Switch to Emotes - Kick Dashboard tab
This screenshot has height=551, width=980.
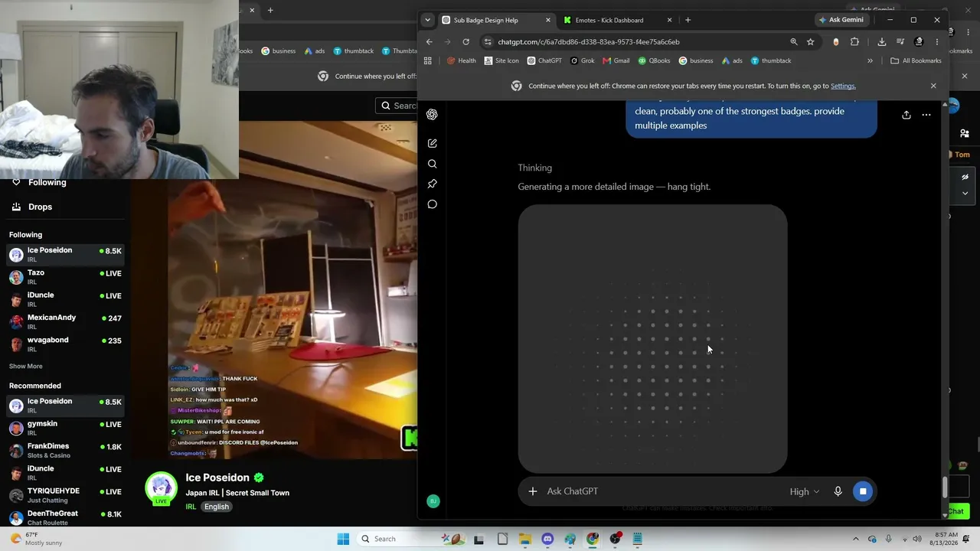tap(617, 20)
